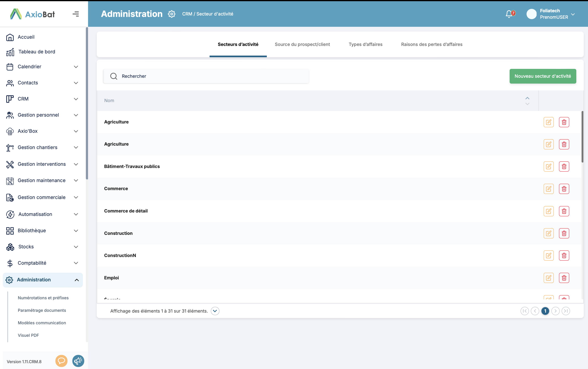Switch to Types d'affaires tab
The image size is (588, 369).
(365, 45)
